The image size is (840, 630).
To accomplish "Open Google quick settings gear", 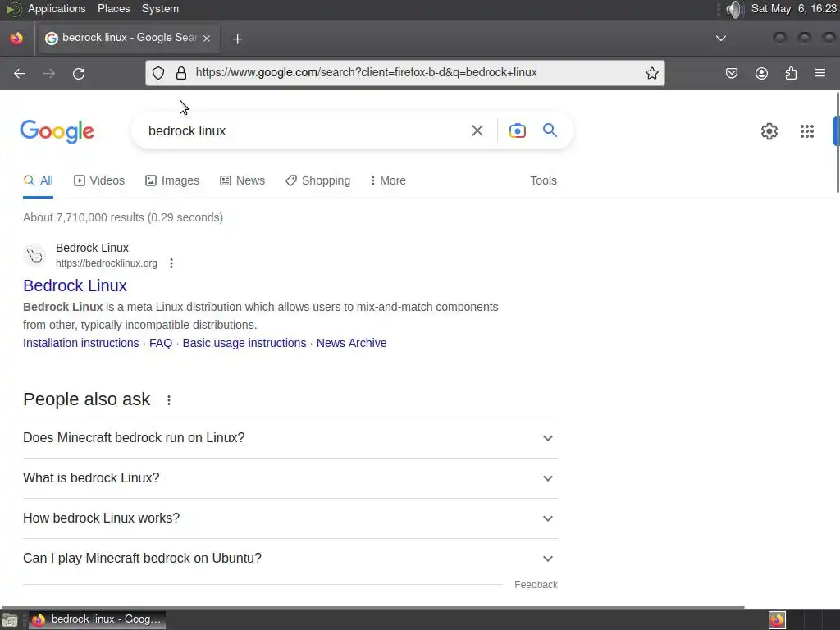I will (769, 131).
